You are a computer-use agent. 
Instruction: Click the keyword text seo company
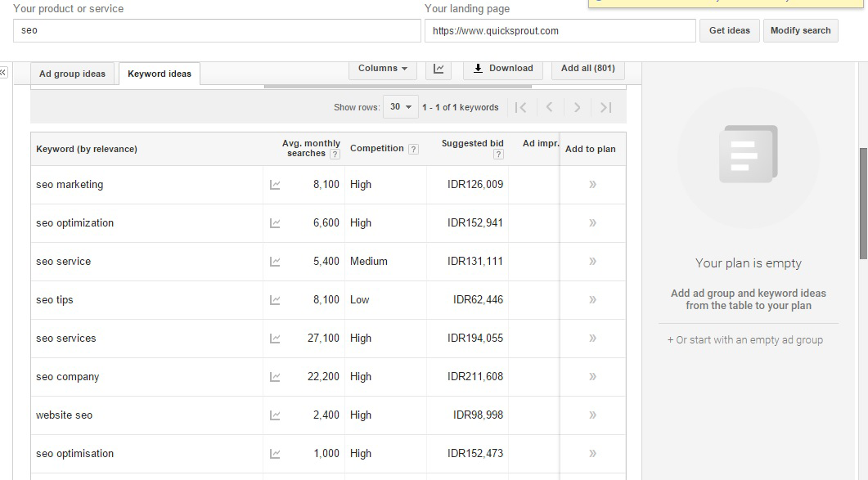[68, 377]
